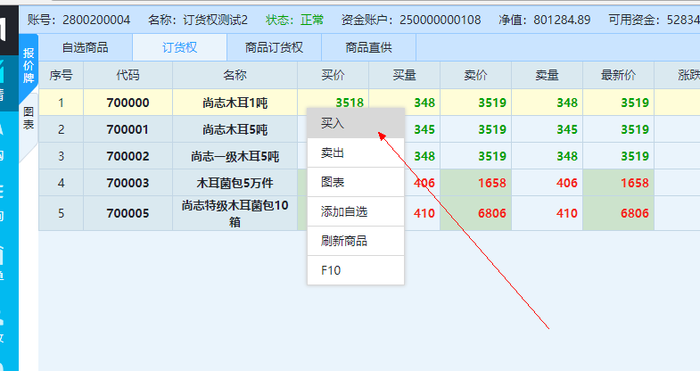Click account name 订货权测试2

click(x=215, y=20)
